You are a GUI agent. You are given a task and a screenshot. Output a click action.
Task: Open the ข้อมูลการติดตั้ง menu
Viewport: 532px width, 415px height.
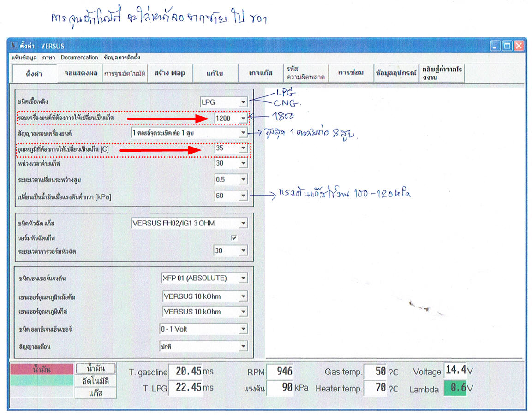click(x=122, y=58)
